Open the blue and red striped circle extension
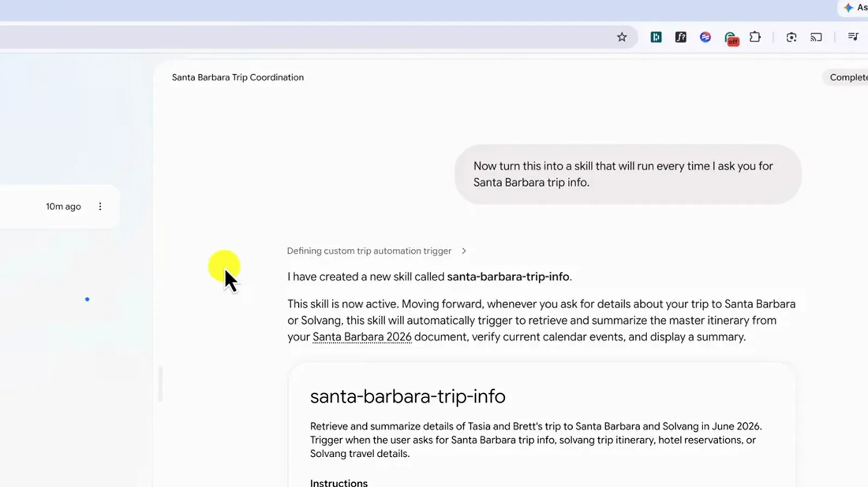The image size is (868, 487). point(705,37)
